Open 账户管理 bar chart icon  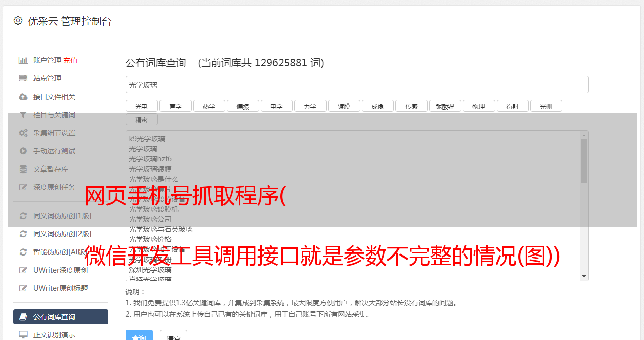coord(23,60)
